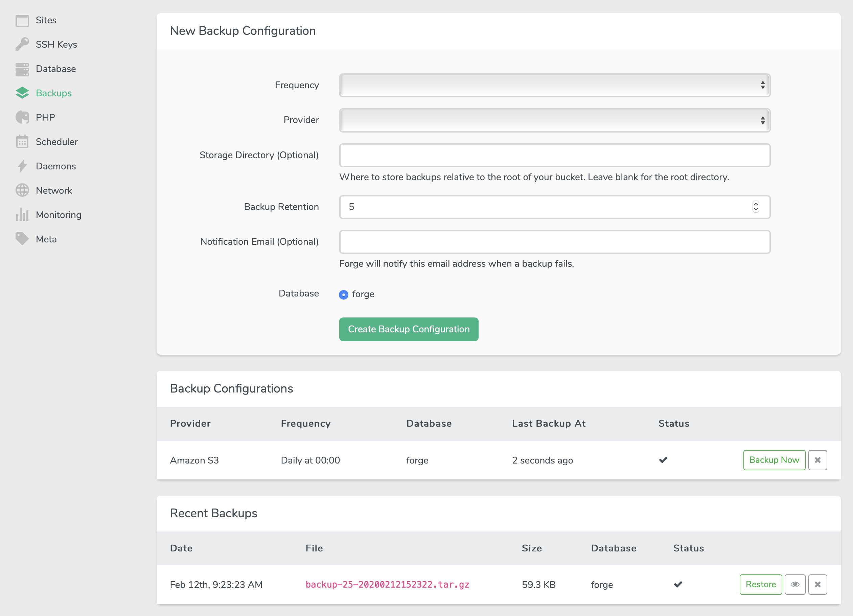Click the Notification Email input field

[x=555, y=241]
